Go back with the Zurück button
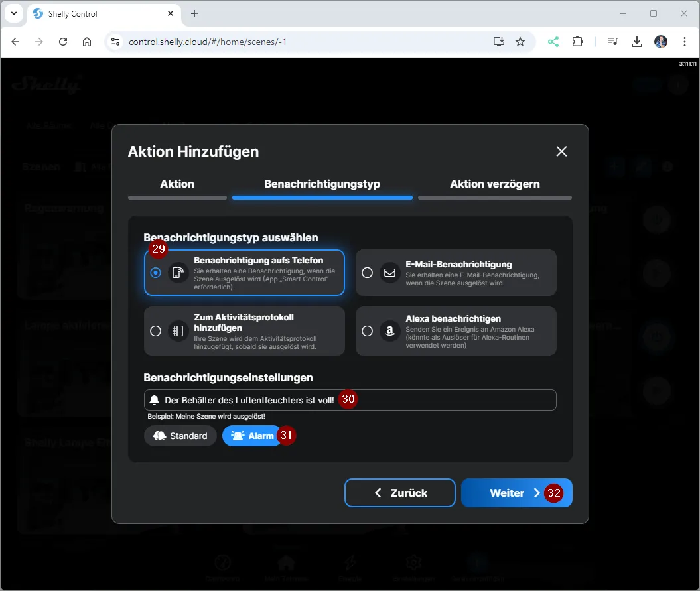This screenshot has height=591, width=700. coord(400,493)
